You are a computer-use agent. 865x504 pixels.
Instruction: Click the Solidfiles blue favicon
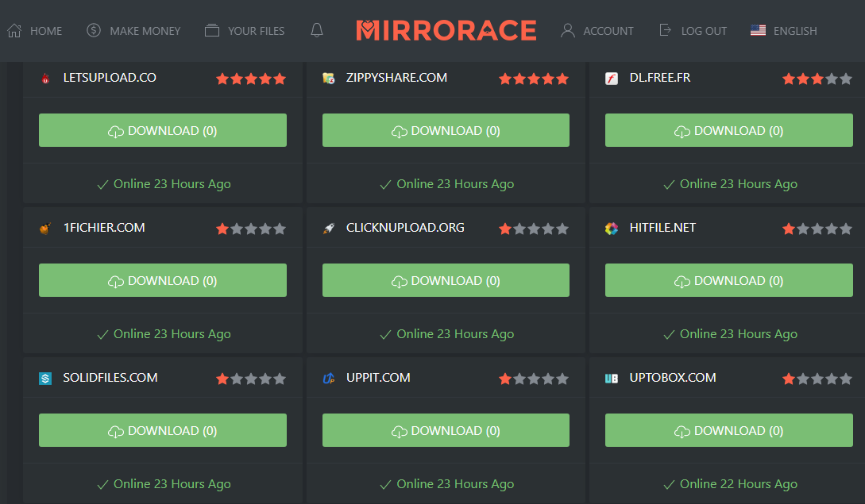pyautogui.click(x=45, y=379)
